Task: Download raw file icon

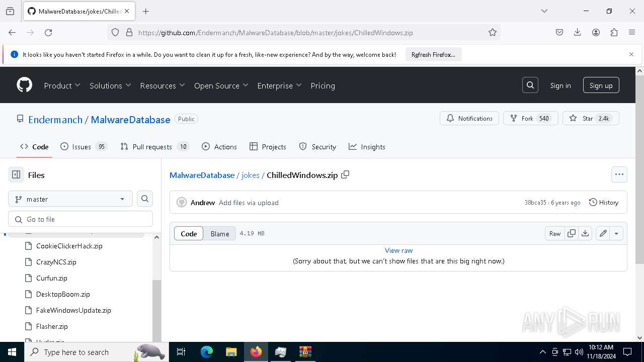Action: [585, 233]
